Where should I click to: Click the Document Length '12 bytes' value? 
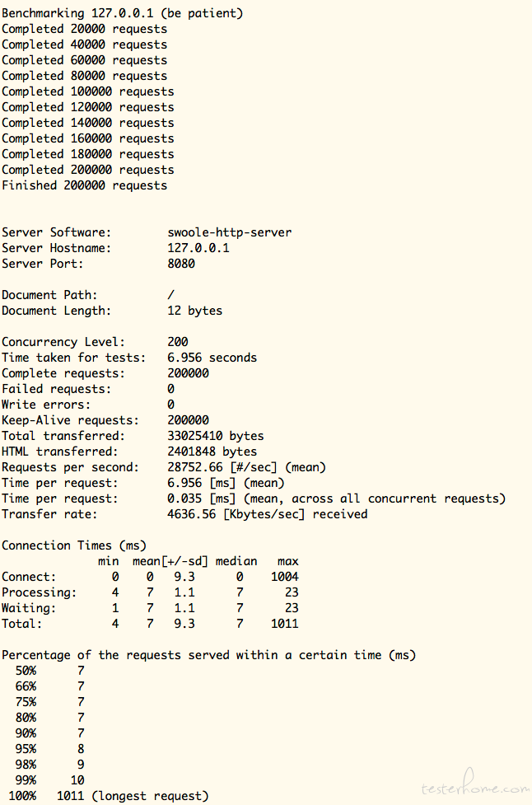pos(194,311)
